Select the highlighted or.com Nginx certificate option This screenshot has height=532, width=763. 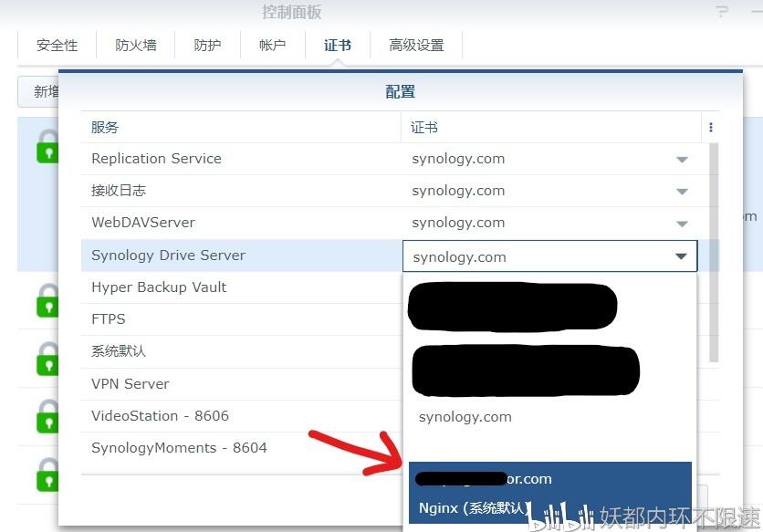pos(549,493)
